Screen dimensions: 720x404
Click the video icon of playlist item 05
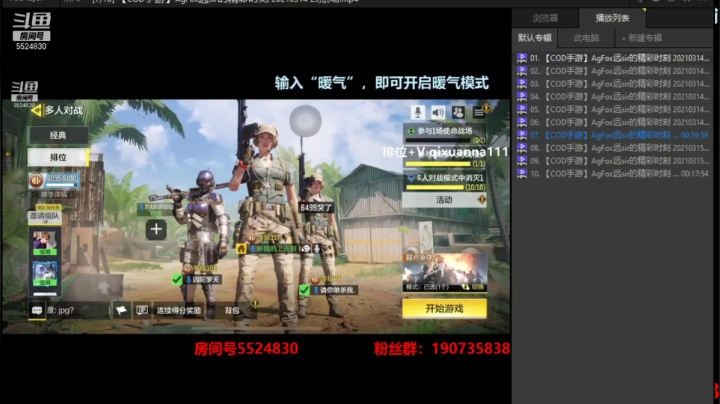click(522, 109)
